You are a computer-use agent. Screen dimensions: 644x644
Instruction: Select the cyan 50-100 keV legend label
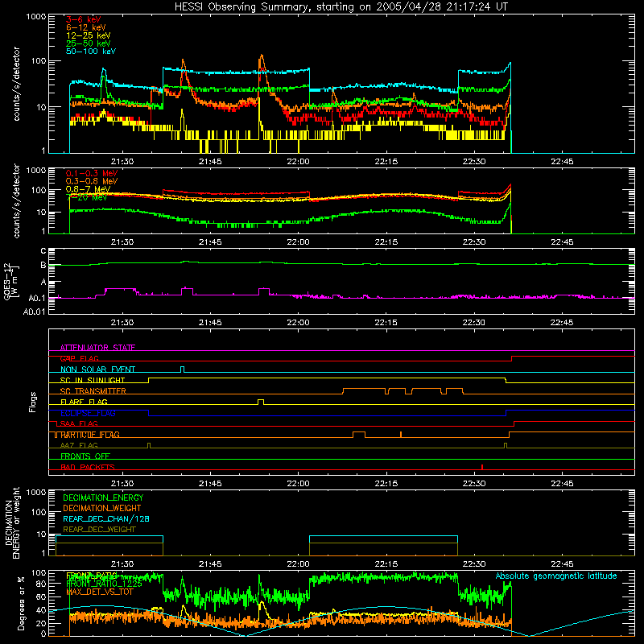pyautogui.click(x=91, y=52)
